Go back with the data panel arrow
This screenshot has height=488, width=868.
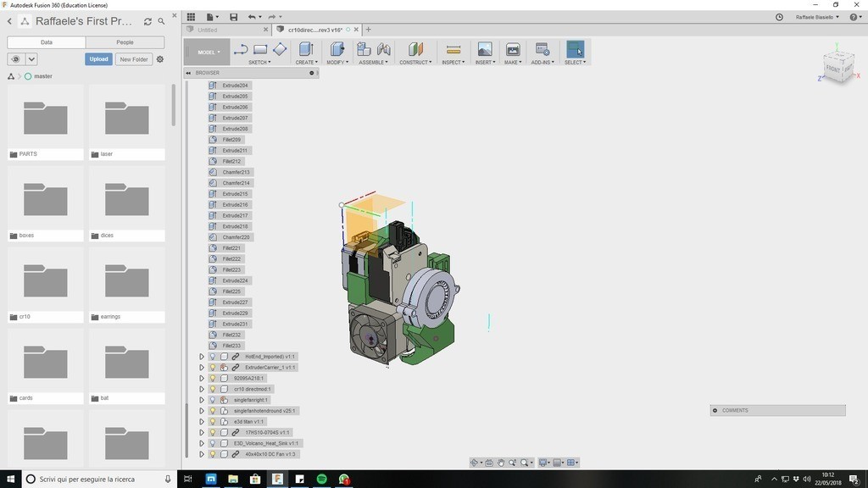tap(9, 21)
